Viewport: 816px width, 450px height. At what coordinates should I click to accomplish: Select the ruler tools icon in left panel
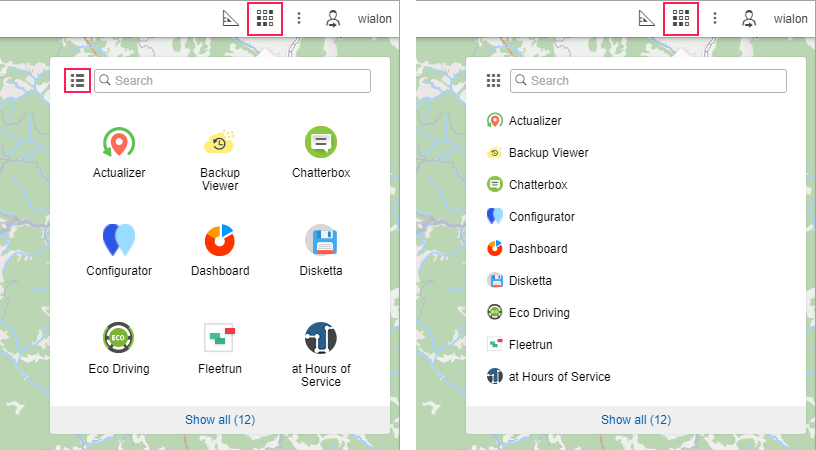pyautogui.click(x=230, y=19)
